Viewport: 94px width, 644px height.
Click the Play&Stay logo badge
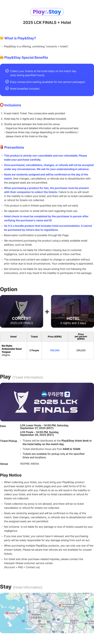tap(47, 12)
